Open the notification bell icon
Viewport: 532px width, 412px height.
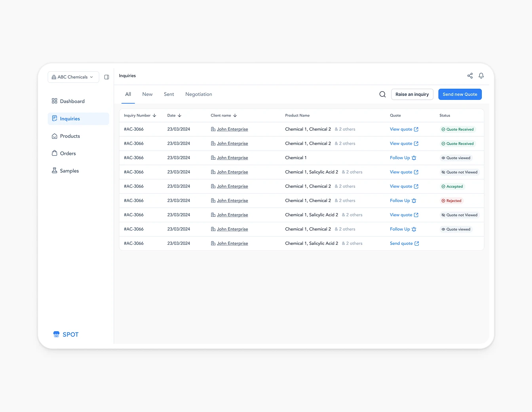coord(481,76)
